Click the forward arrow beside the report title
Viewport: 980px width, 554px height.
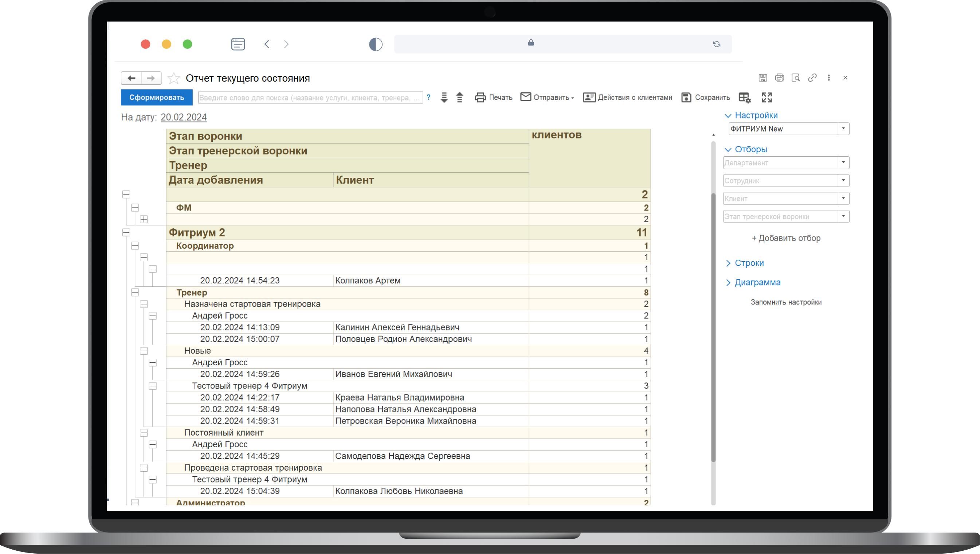(151, 78)
